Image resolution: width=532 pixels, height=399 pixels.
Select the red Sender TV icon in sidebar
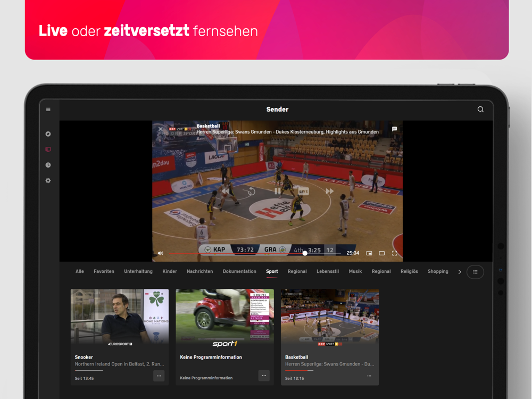click(48, 149)
